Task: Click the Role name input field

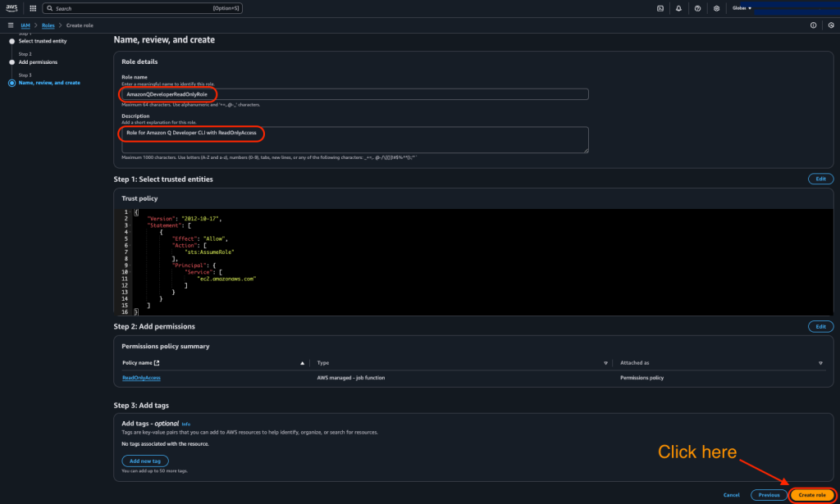Action: tap(355, 94)
